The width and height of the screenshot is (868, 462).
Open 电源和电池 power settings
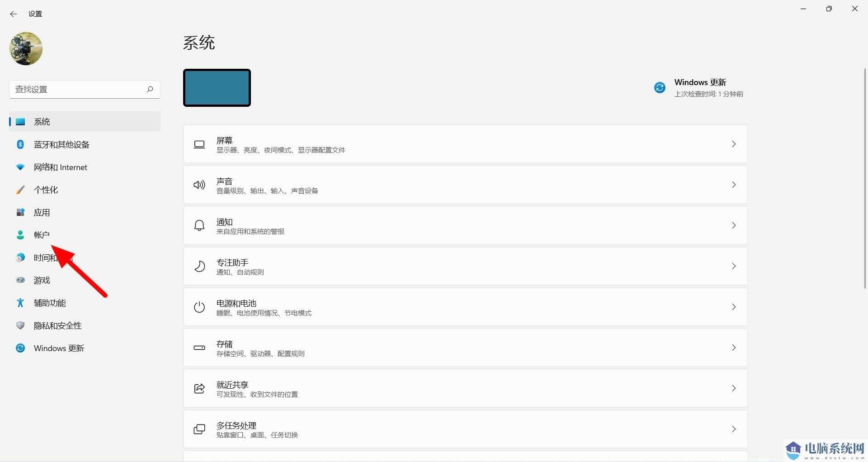465,307
